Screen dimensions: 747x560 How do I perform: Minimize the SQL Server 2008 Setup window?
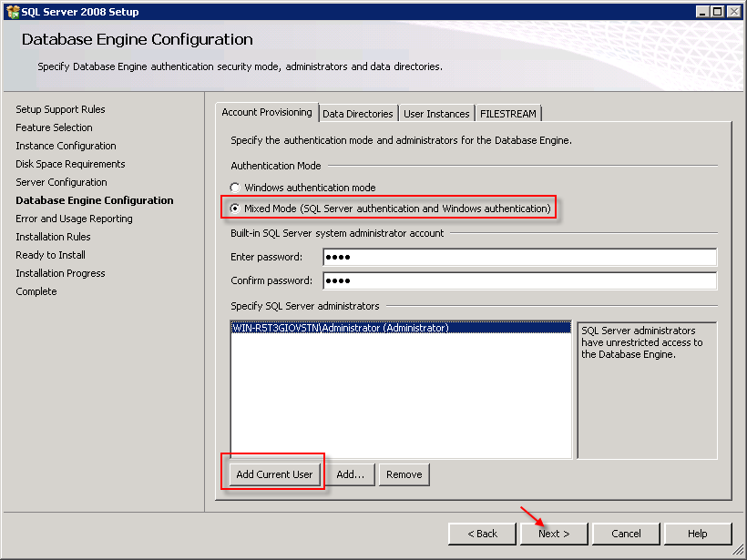(702, 12)
